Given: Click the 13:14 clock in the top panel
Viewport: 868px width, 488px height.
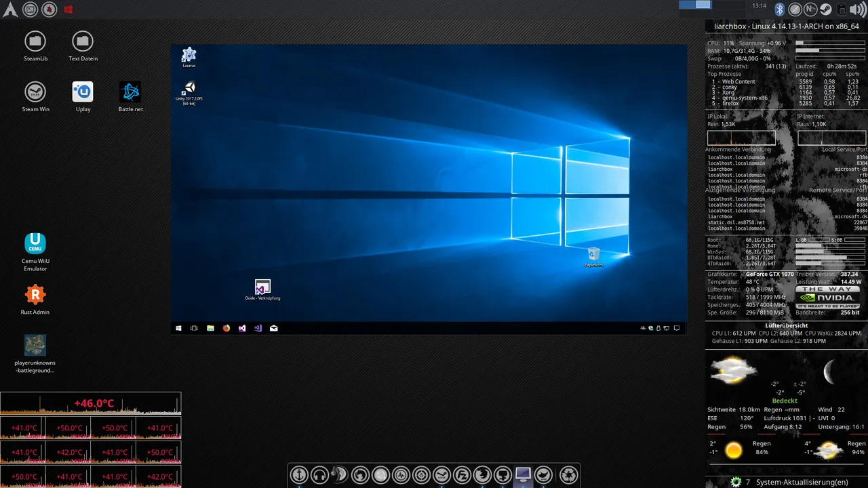Looking at the screenshot, I should click(x=759, y=6).
